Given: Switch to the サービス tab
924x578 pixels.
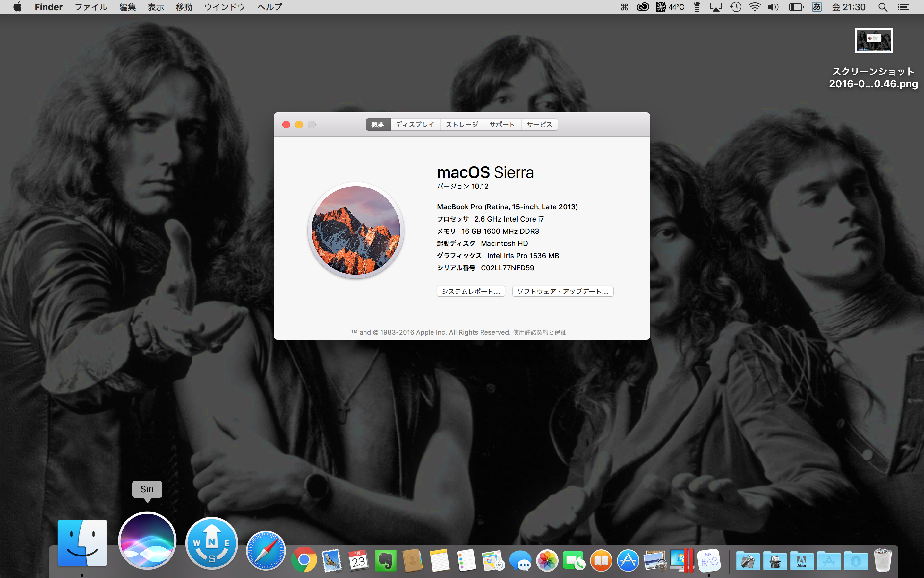Looking at the screenshot, I should [539, 125].
